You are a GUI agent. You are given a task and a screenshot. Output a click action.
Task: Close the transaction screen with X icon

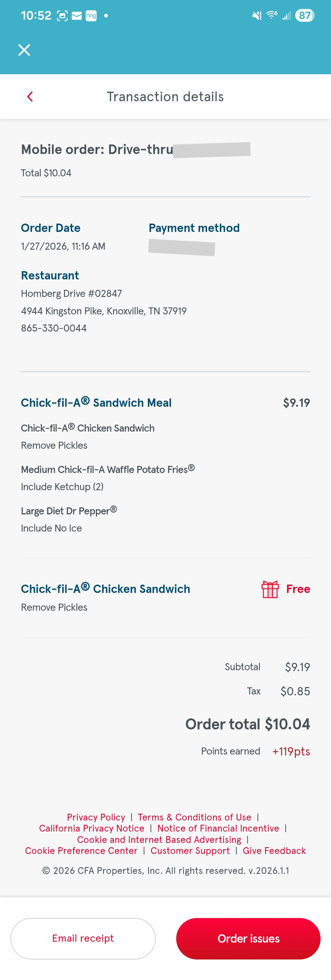[24, 50]
